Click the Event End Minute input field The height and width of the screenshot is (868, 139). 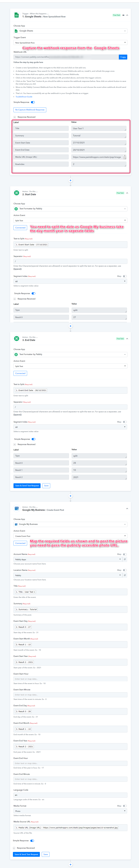(70, 779)
